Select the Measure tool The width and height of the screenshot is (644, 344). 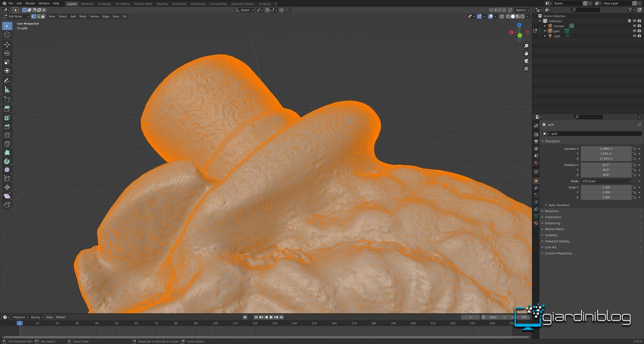pos(7,89)
